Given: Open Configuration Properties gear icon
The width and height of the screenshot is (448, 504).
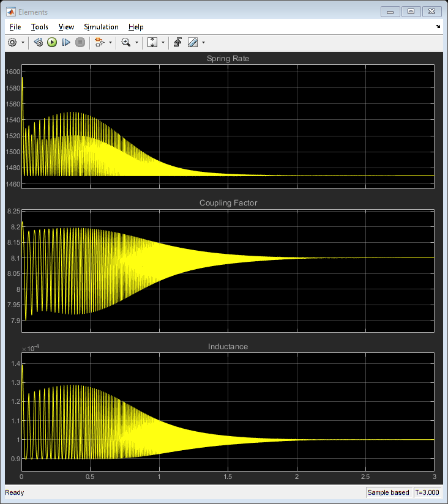Looking at the screenshot, I should [12, 42].
